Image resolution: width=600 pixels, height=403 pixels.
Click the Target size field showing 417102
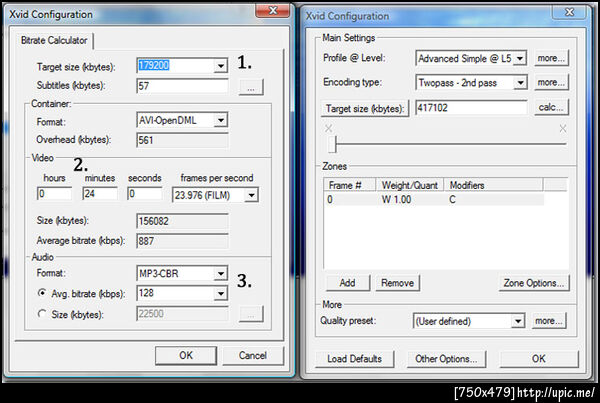point(471,108)
